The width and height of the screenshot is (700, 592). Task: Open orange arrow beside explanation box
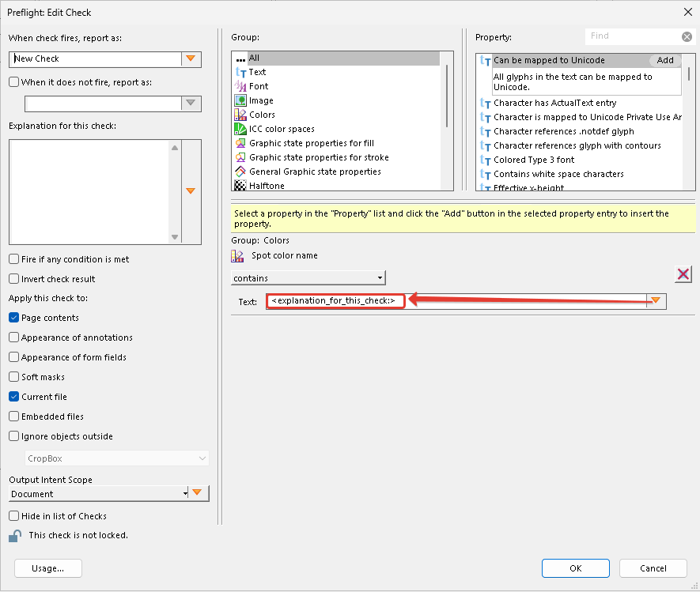coord(191,191)
